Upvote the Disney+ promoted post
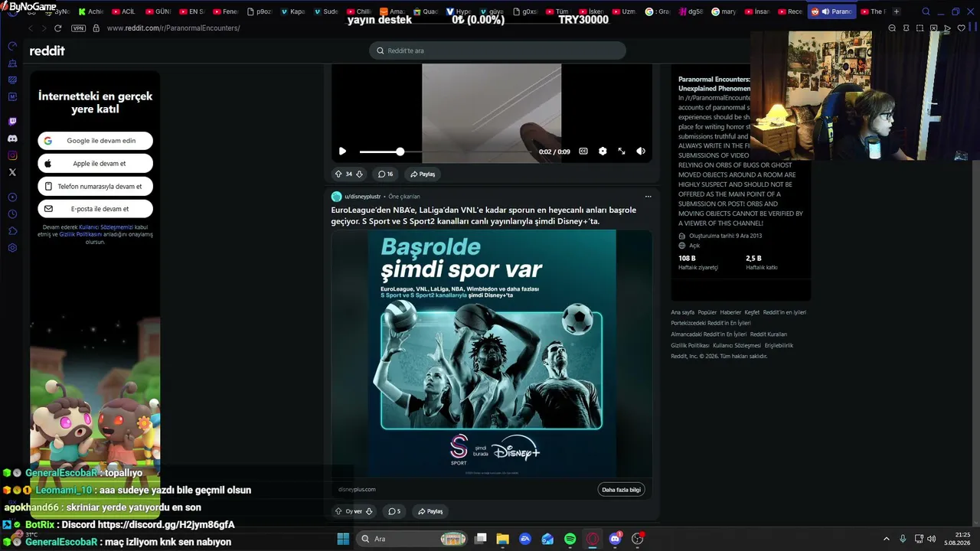This screenshot has width=980, height=551. [338, 511]
